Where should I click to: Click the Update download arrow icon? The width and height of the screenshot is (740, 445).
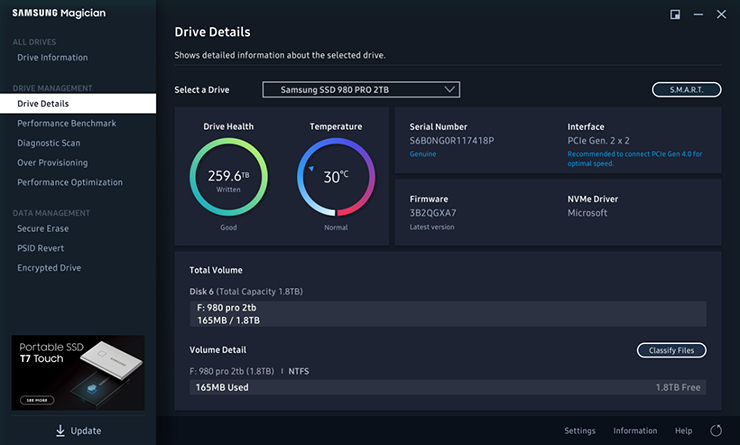60,430
